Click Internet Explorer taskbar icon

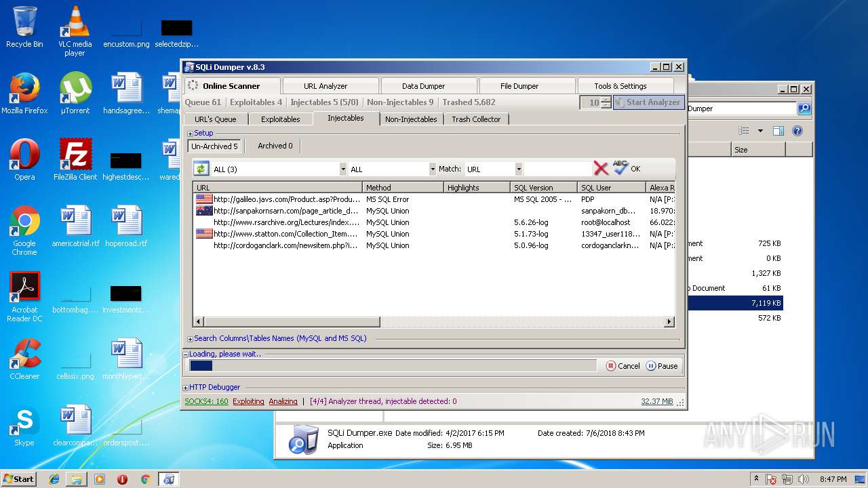click(54, 479)
